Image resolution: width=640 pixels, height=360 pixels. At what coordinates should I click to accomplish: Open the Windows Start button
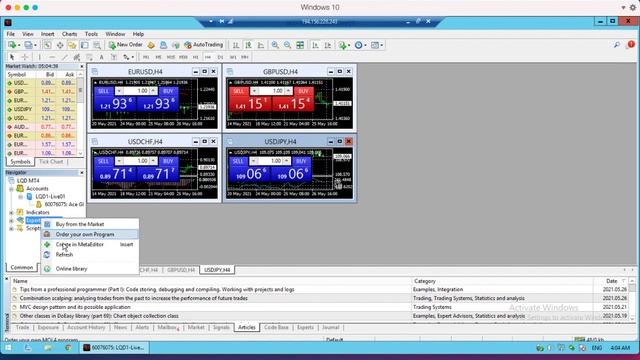coord(8,348)
